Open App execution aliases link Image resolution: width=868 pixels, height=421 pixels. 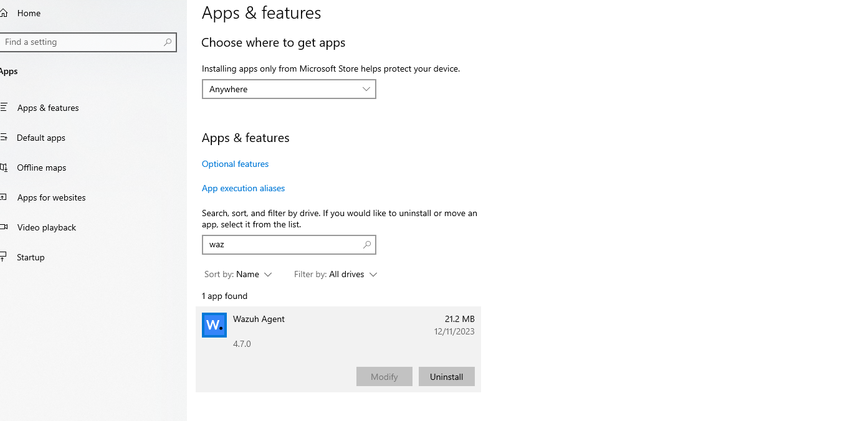click(244, 189)
